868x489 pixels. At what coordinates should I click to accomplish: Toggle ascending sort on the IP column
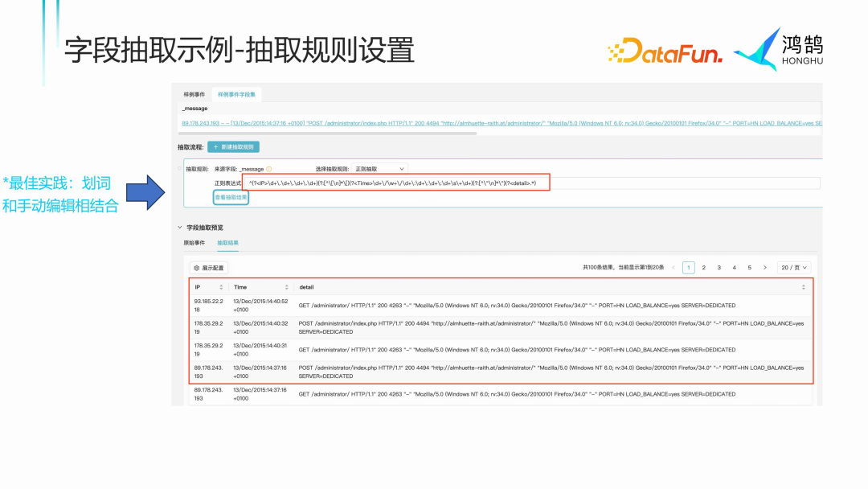click(x=219, y=284)
